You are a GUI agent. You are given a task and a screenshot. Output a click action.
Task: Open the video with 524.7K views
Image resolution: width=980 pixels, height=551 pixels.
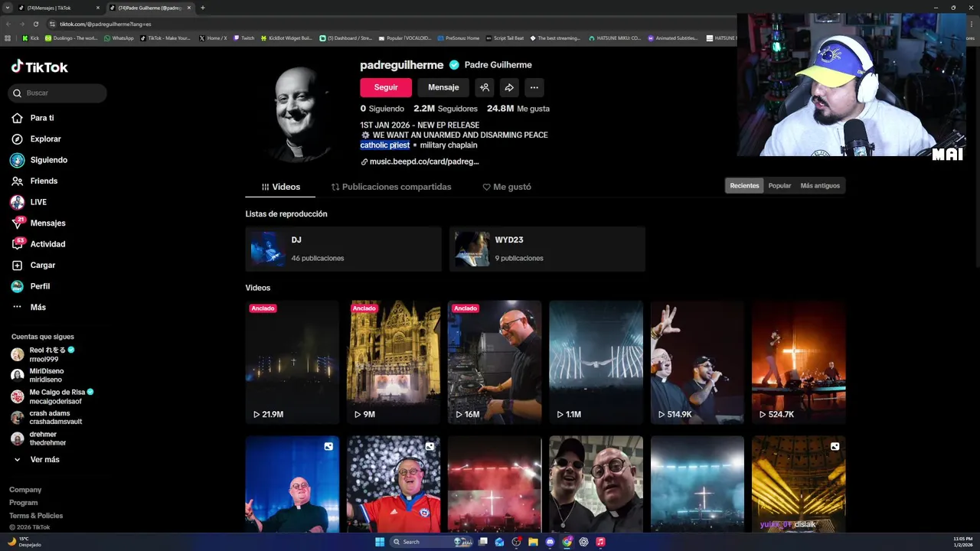point(799,362)
